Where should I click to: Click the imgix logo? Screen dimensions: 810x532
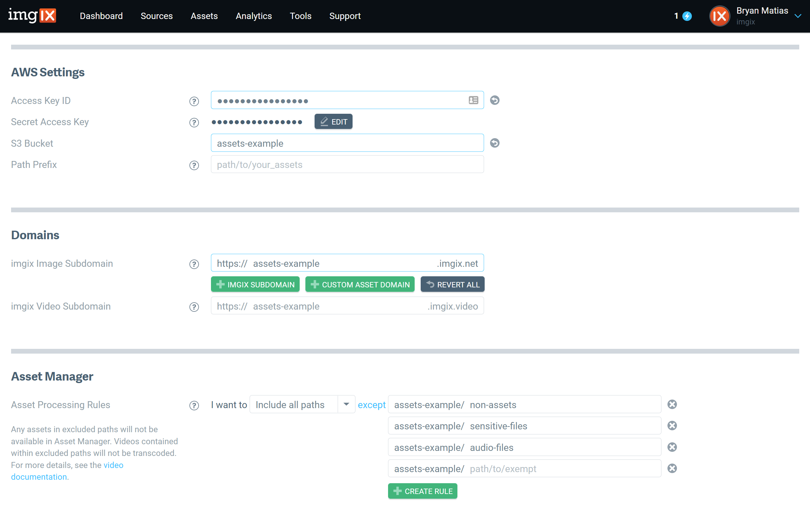(32, 15)
